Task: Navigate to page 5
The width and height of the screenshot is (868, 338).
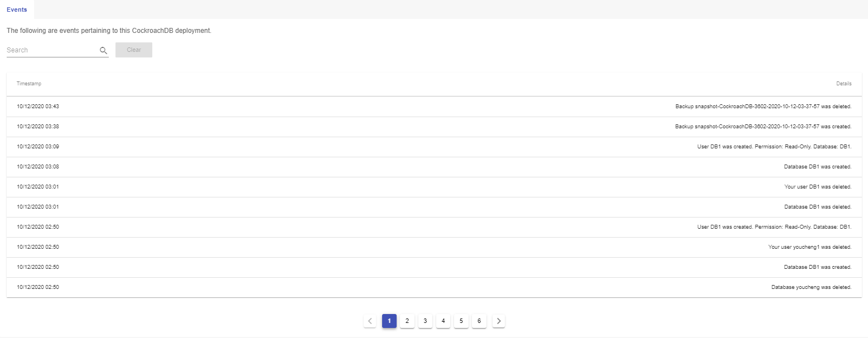Action: tap(461, 321)
